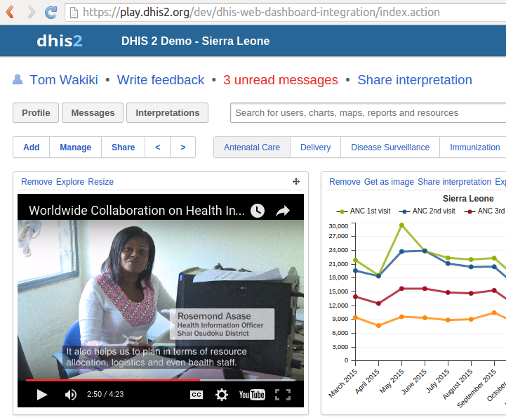This screenshot has width=506, height=420.
Task: Click the dhis2 logo
Action: click(60, 41)
